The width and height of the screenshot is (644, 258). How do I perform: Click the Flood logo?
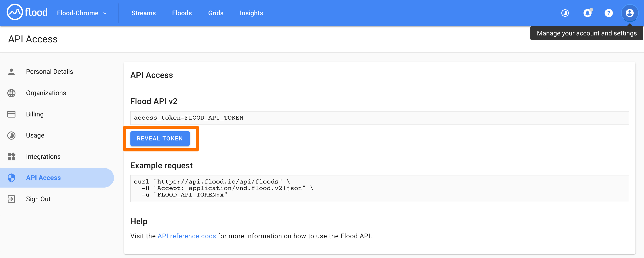27,12
